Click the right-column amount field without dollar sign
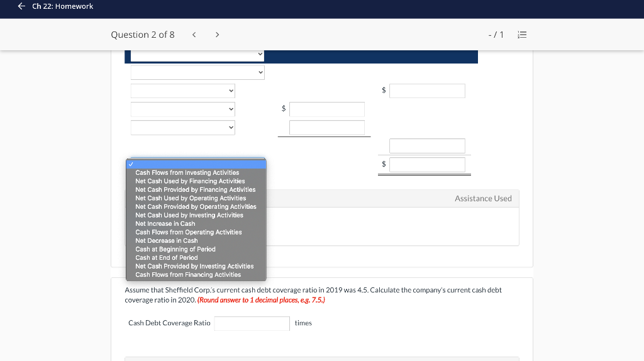 pos(427,146)
